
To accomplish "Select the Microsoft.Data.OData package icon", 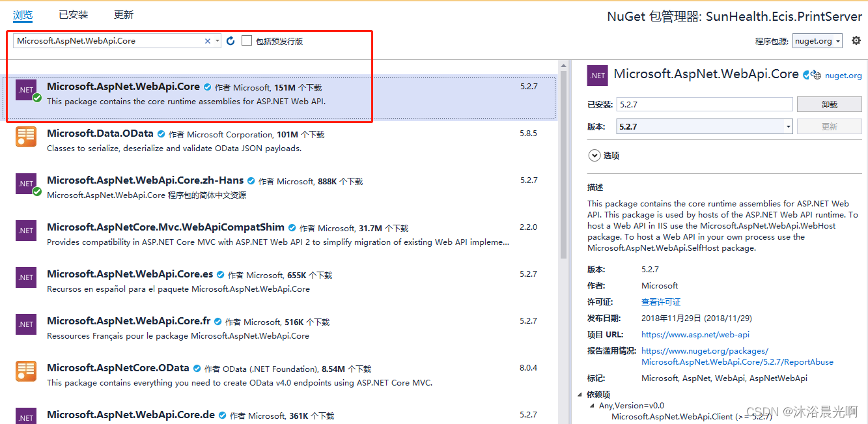I will (x=26, y=137).
